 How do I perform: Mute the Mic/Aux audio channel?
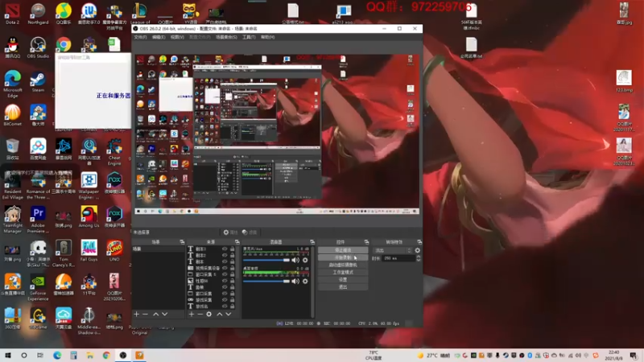click(x=295, y=260)
